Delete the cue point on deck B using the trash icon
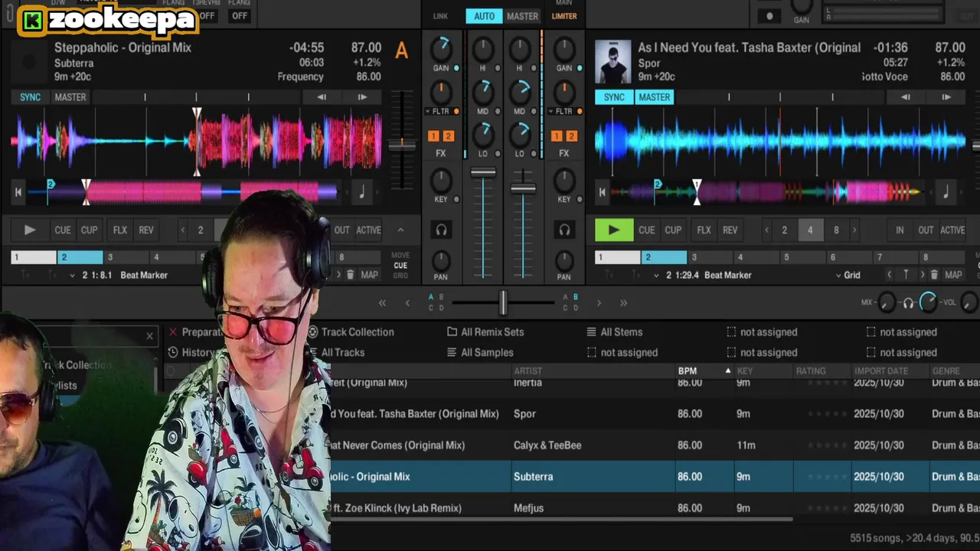Screen dimensions: 980x551 pos(935,275)
